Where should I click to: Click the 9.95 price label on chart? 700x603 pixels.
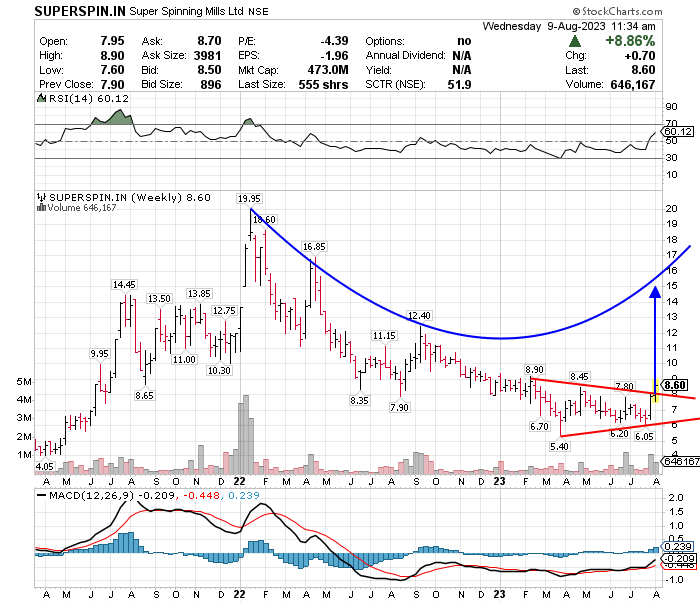[x=99, y=354]
